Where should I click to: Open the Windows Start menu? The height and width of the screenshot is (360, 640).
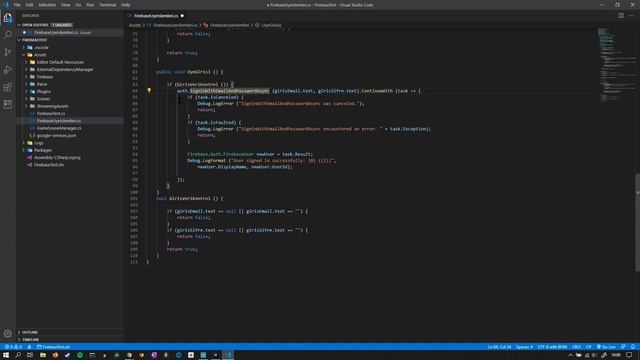pyautogui.click(x=6, y=355)
